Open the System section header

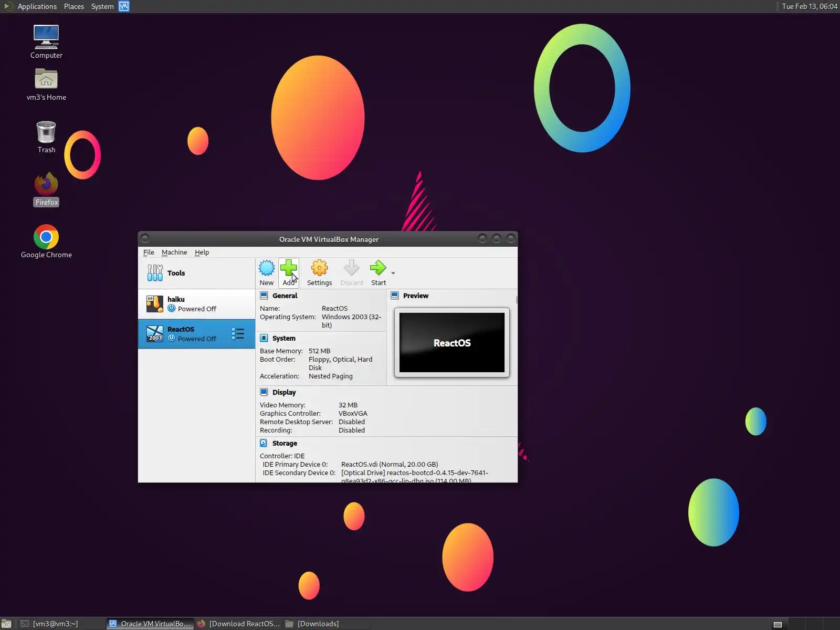(283, 338)
